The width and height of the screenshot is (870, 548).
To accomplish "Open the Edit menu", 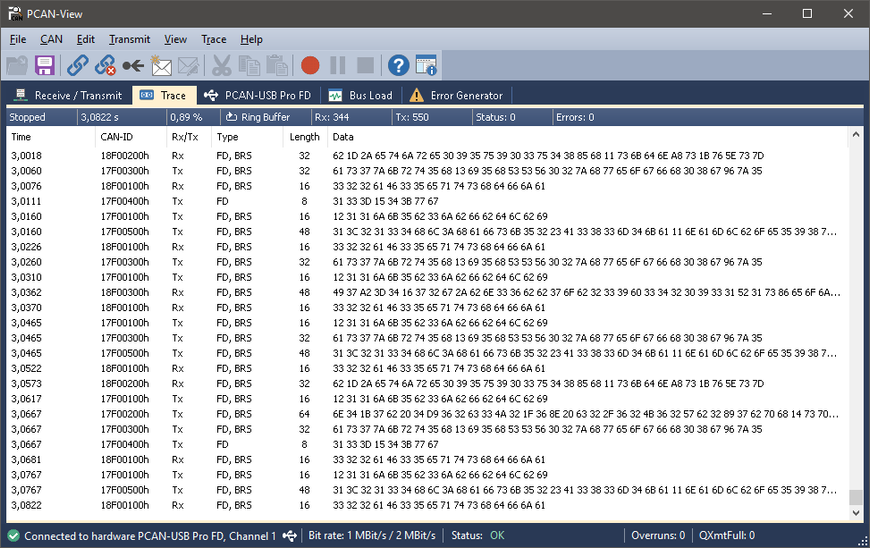I will tap(85, 39).
